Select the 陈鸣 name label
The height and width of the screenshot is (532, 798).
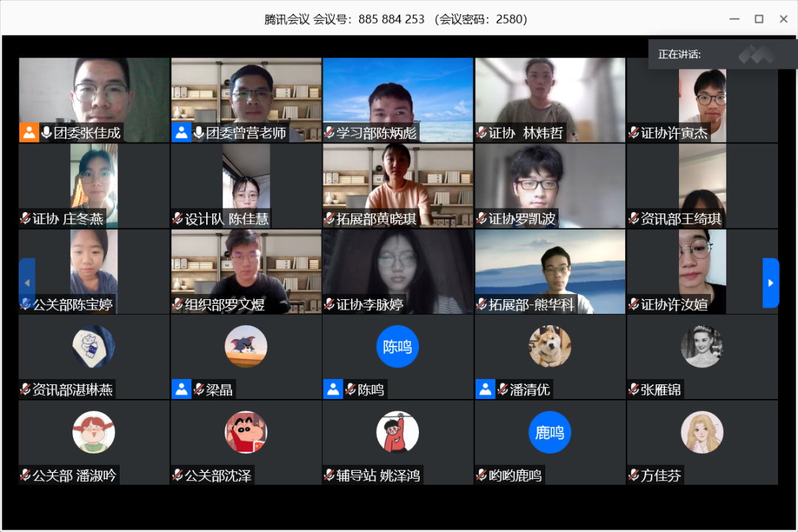tap(371, 389)
